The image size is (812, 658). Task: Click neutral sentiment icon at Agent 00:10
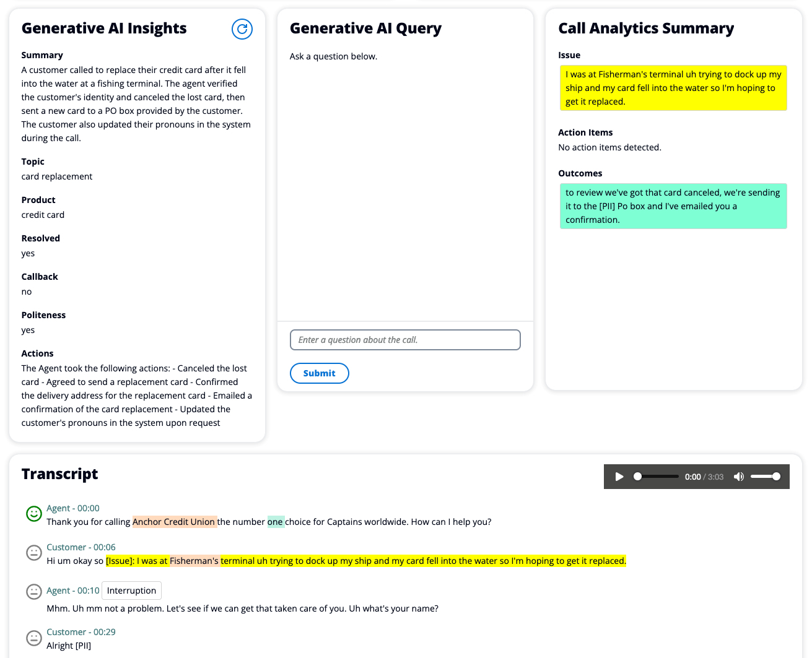click(x=34, y=592)
